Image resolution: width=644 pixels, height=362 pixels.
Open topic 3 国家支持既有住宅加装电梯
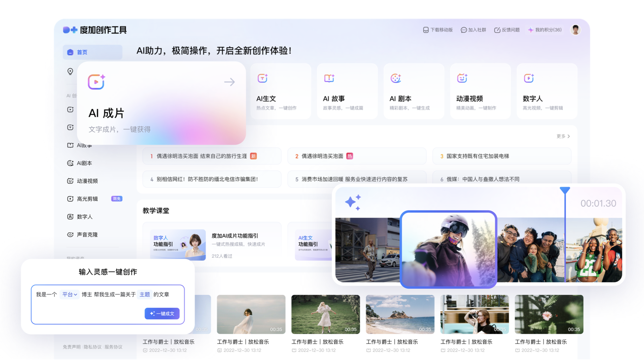(502, 156)
